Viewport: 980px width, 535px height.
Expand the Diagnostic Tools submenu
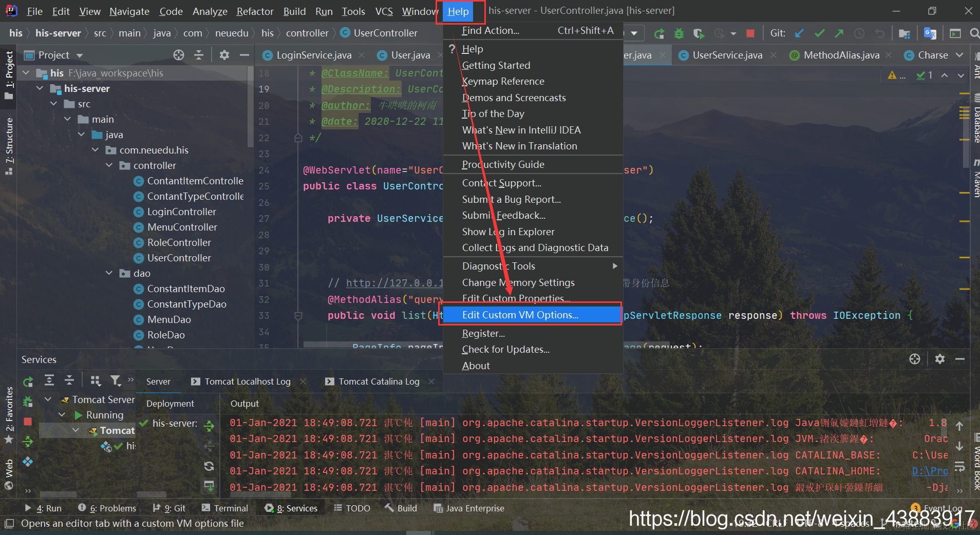533,266
